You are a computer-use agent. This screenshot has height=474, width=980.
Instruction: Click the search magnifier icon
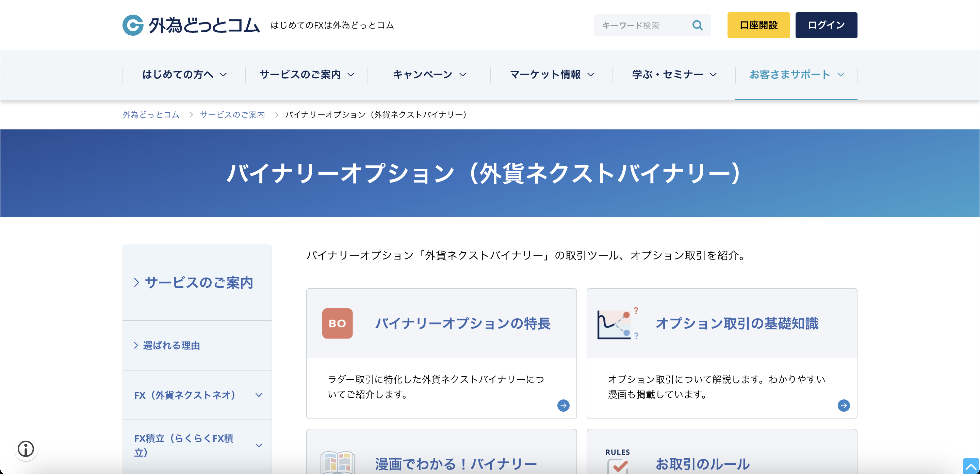tap(697, 25)
